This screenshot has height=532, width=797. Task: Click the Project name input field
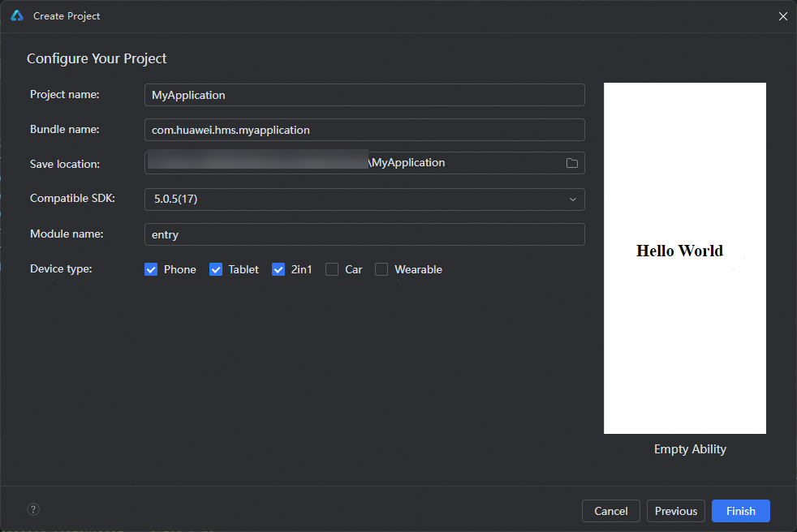(x=364, y=95)
